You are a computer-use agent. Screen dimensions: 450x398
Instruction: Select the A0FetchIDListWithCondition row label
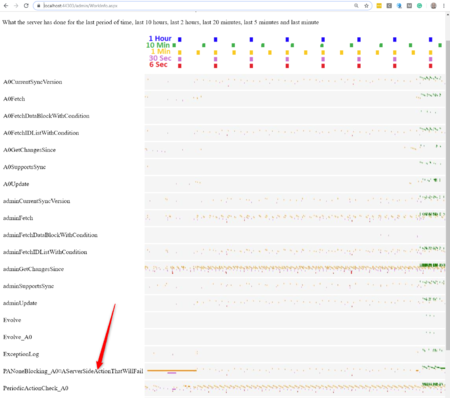(x=41, y=133)
